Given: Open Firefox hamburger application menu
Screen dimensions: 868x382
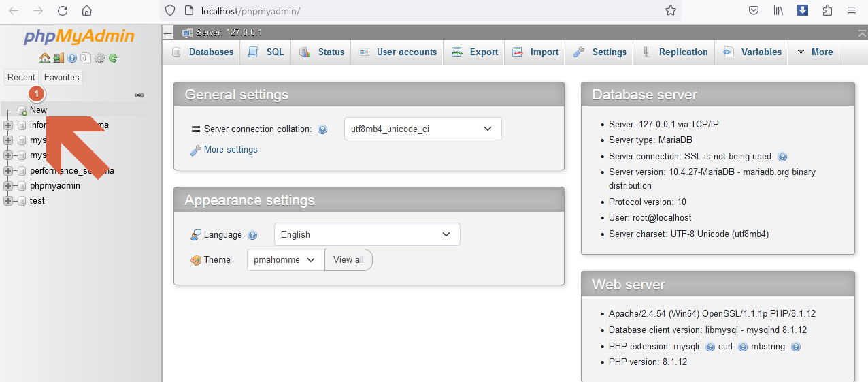Looking at the screenshot, I should [852, 10].
